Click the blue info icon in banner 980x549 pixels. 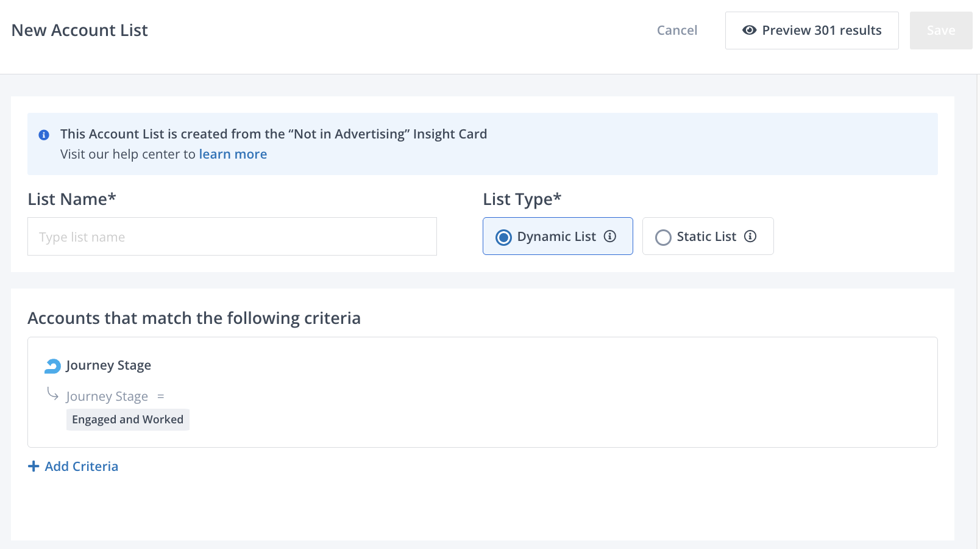[x=44, y=135]
